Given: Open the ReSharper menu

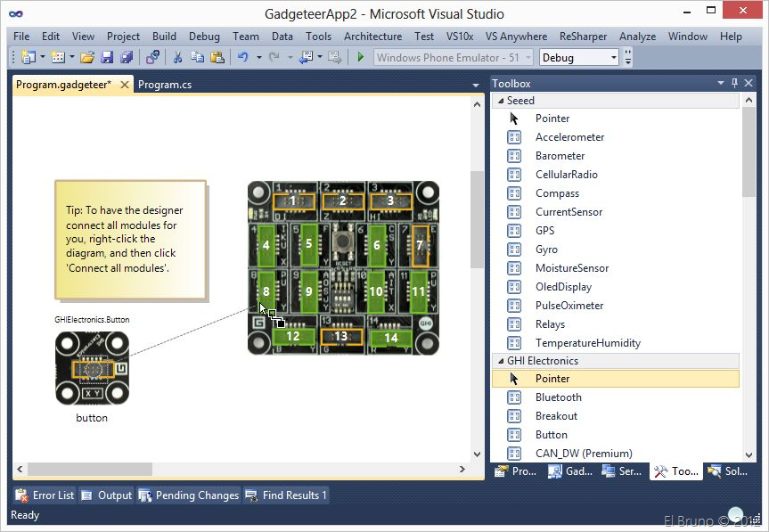Looking at the screenshot, I should 583,37.
